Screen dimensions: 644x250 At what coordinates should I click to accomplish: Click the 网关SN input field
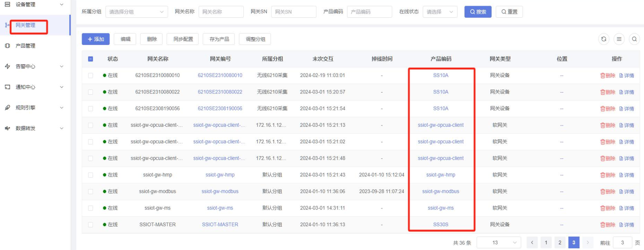(293, 12)
